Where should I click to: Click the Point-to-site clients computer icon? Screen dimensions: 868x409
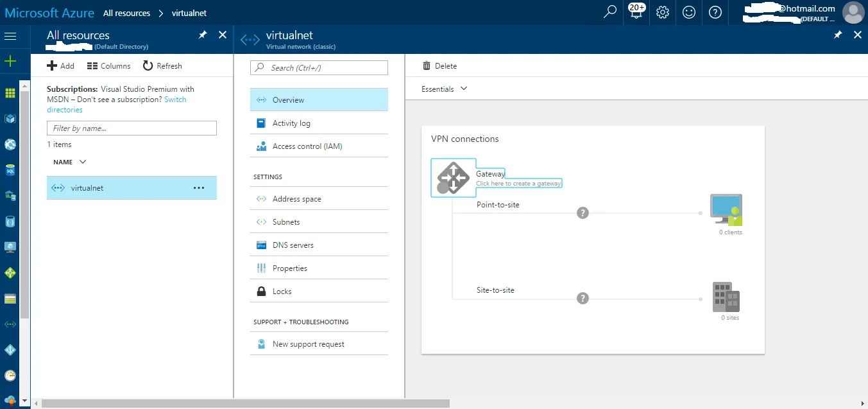(x=726, y=210)
